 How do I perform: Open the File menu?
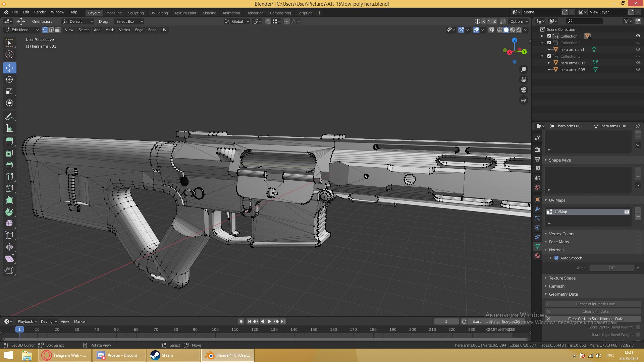[x=15, y=12]
